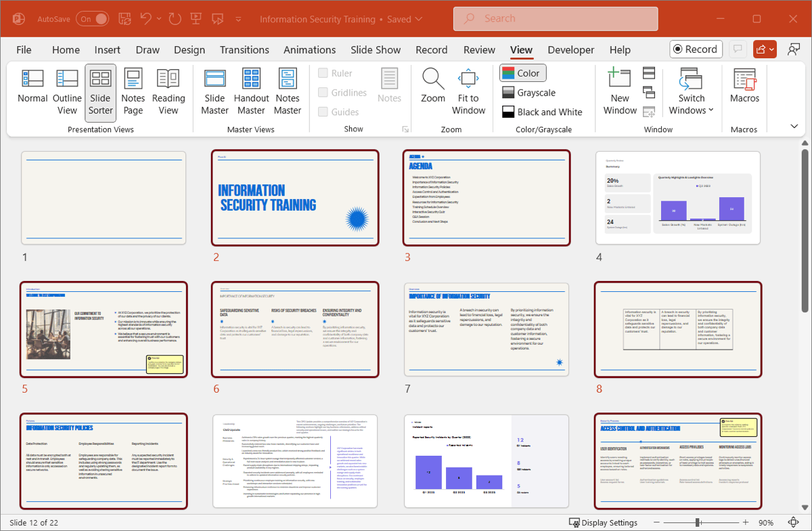Open Display Settings in status bar
Screen dimensions: 812x531
[x=604, y=522]
